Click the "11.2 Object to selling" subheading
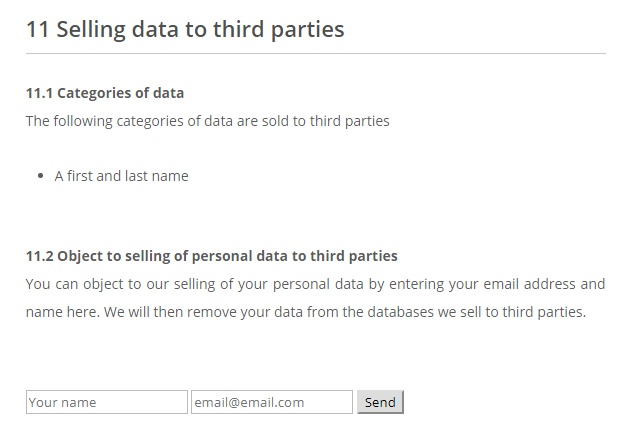Screen dimensions: 622x425 (211, 256)
